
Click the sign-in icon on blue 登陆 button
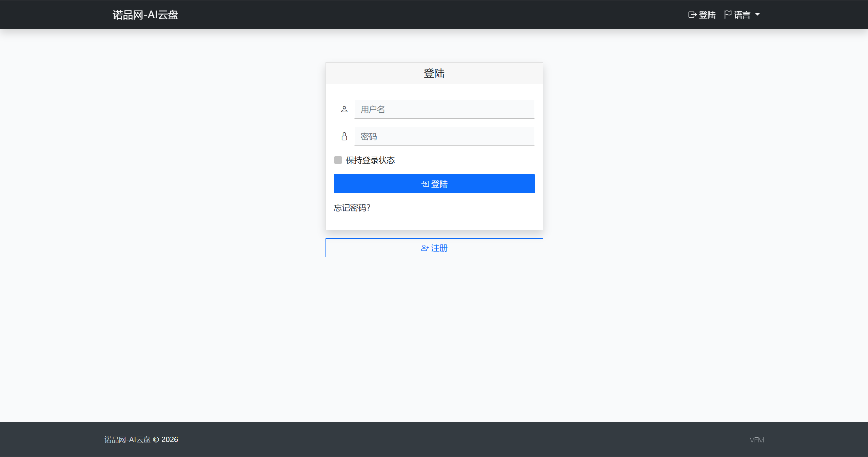tap(425, 184)
